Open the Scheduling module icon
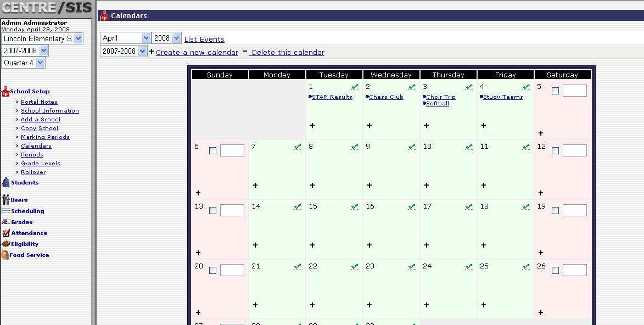This screenshot has width=644, height=325. [x=6, y=211]
